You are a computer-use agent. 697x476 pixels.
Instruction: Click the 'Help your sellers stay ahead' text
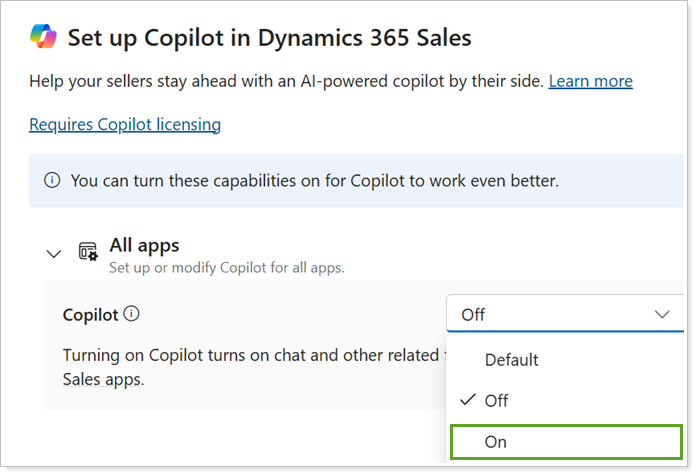point(286,81)
